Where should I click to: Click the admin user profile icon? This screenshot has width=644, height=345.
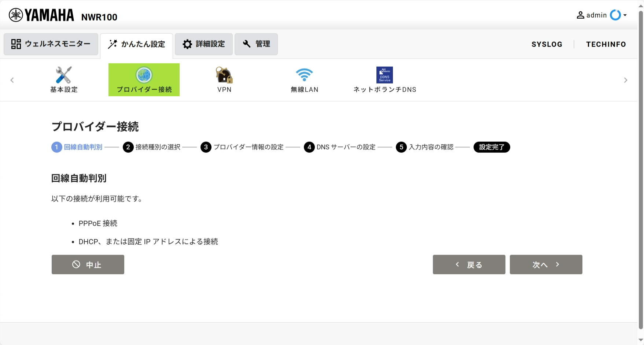tap(580, 15)
